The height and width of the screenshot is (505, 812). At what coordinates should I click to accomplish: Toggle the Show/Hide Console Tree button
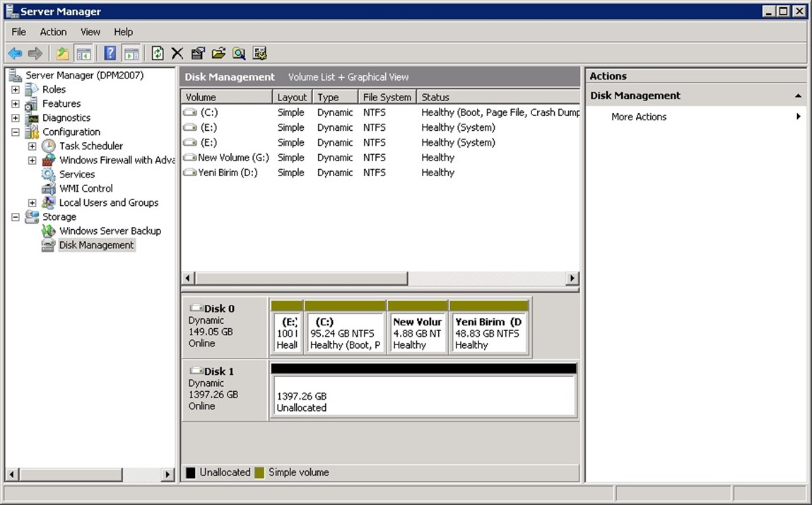[83, 53]
